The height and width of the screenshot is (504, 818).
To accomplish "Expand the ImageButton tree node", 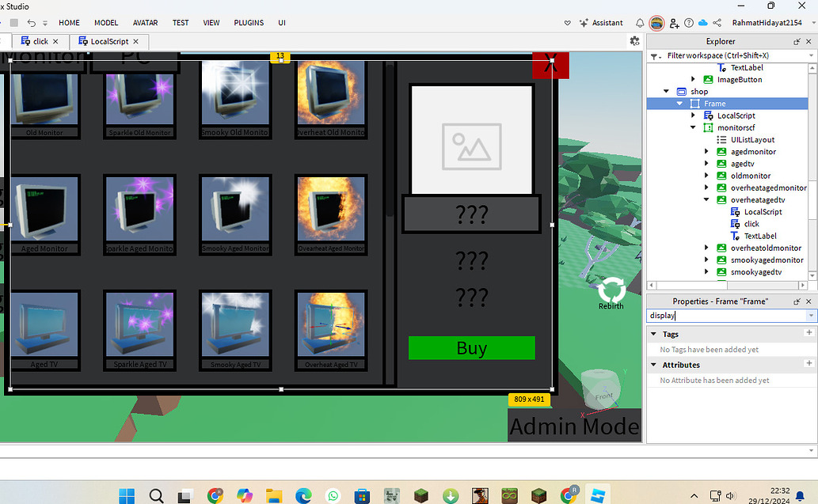I will 693,79.
